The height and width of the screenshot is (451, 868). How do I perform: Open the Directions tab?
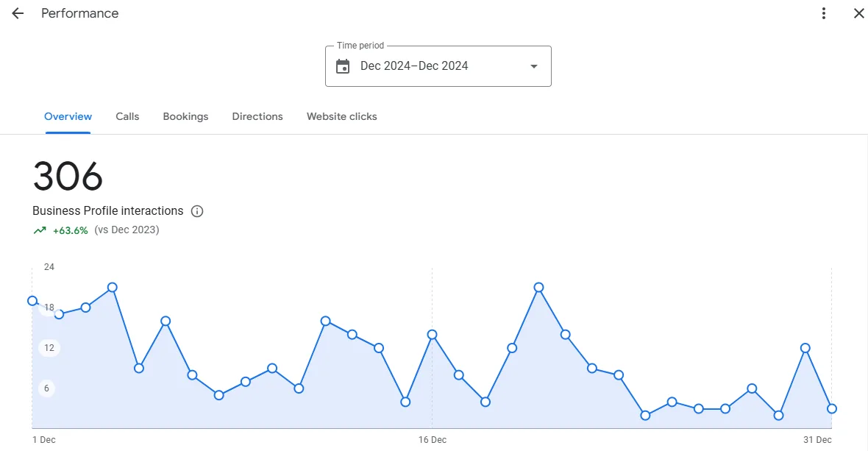click(x=257, y=117)
